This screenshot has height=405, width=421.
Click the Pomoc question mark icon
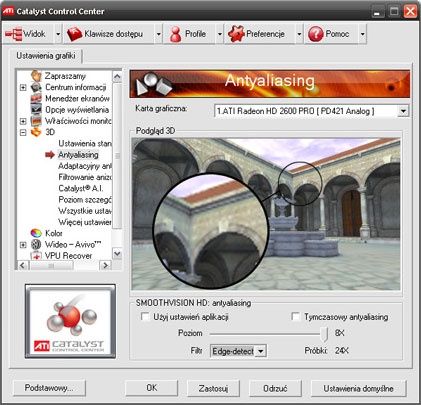point(315,34)
